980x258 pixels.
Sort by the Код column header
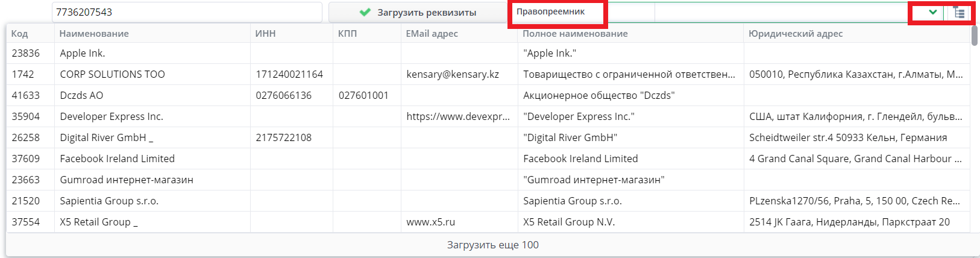point(20,34)
